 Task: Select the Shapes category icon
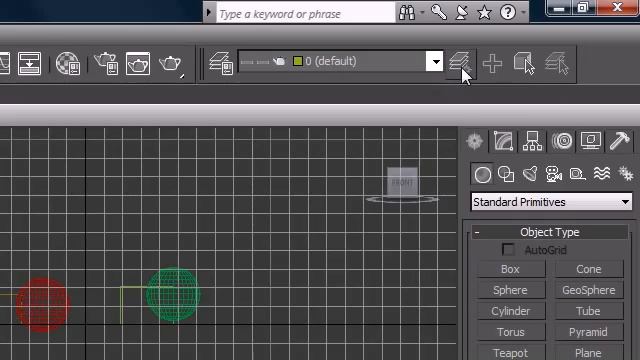(506, 174)
